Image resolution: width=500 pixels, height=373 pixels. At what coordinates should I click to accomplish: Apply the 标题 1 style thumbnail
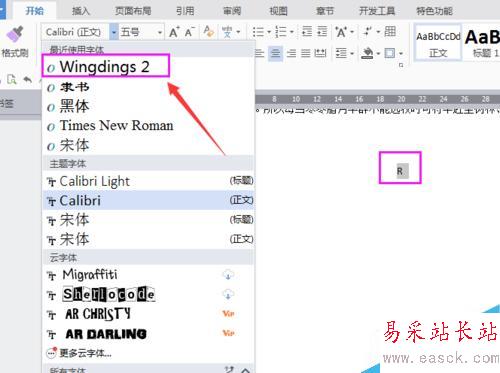[x=483, y=43]
